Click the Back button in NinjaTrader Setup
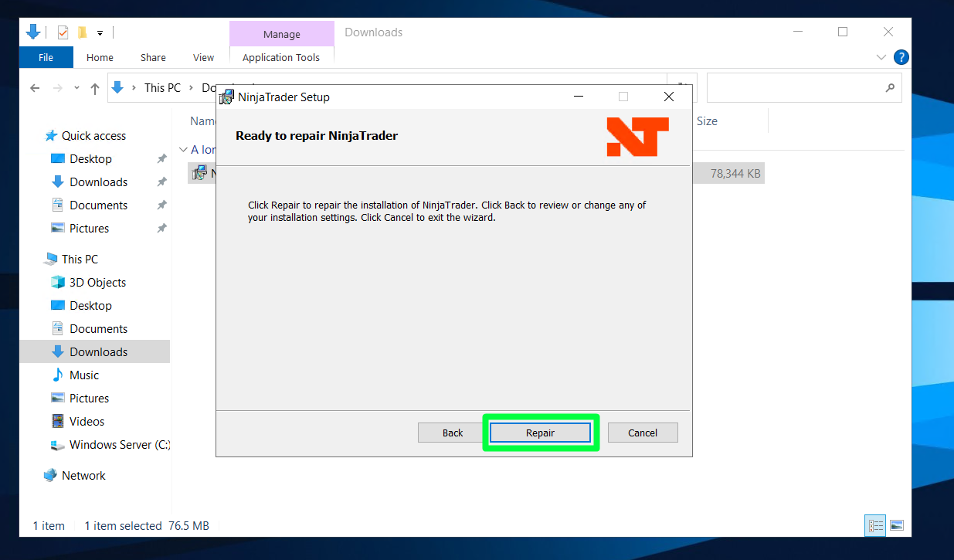Image resolution: width=954 pixels, height=560 pixels. click(x=453, y=433)
